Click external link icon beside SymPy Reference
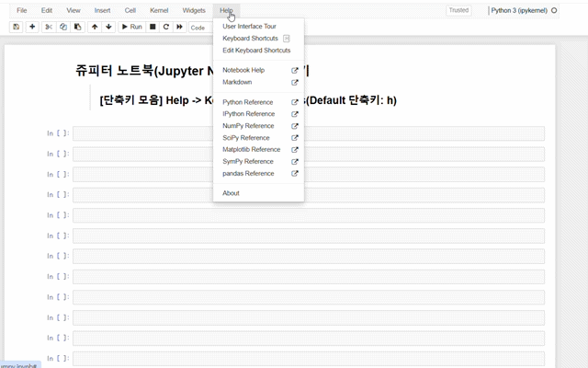The width and height of the screenshot is (588, 368). click(295, 162)
